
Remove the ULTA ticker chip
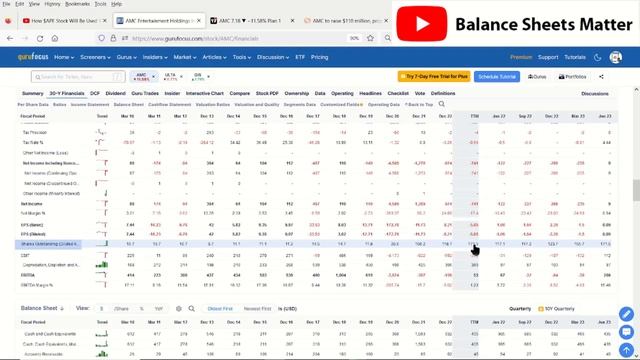click(181, 76)
